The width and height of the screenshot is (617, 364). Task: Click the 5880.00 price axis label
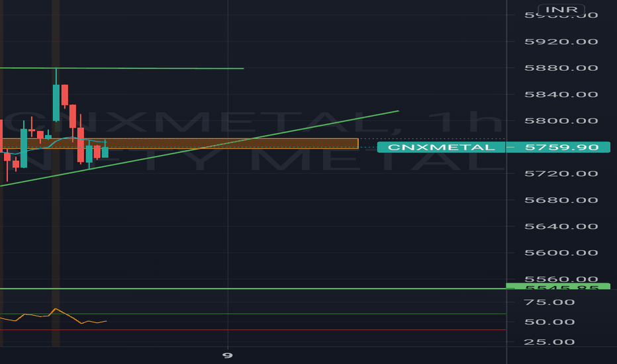561,68
